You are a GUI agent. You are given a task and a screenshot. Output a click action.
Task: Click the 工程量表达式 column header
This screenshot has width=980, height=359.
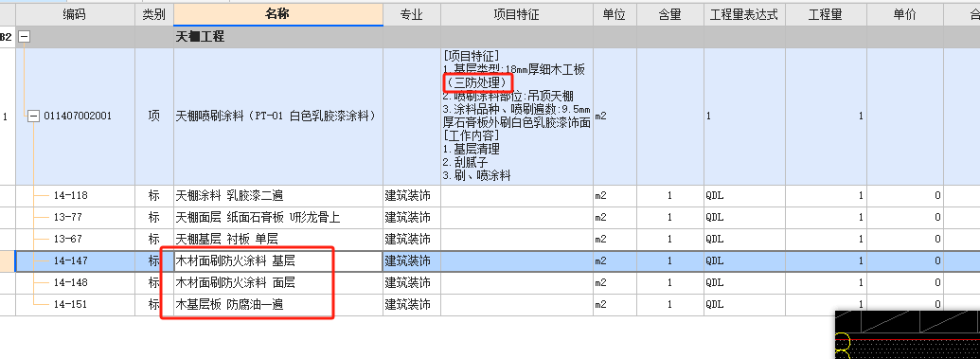coord(744,15)
